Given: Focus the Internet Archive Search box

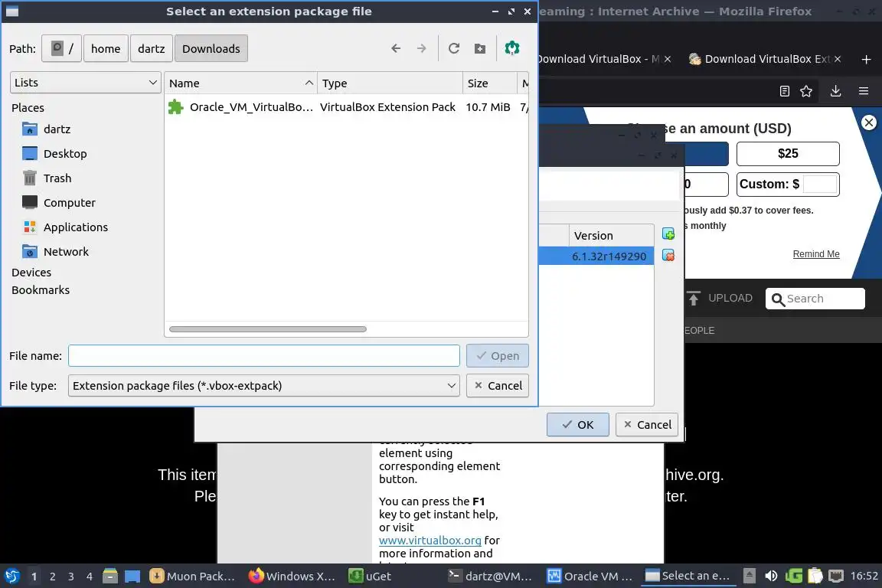Looking at the screenshot, I should pyautogui.click(x=815, y=299).
